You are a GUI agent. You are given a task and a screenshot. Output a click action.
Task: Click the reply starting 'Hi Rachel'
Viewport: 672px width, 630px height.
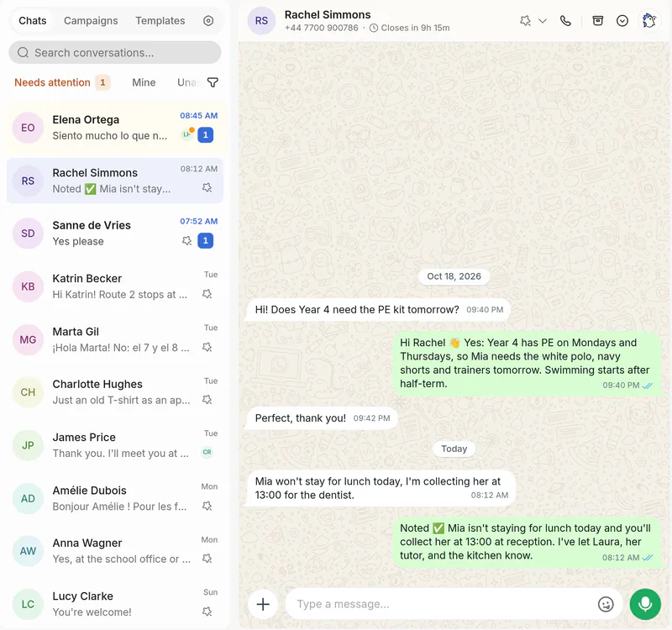(528, 364)
